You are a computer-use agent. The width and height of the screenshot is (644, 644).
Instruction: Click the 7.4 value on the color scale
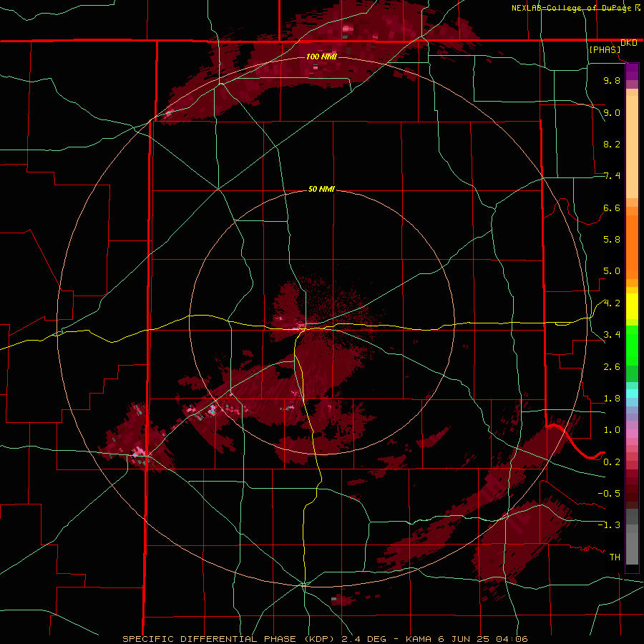click(x=612, y=176)
